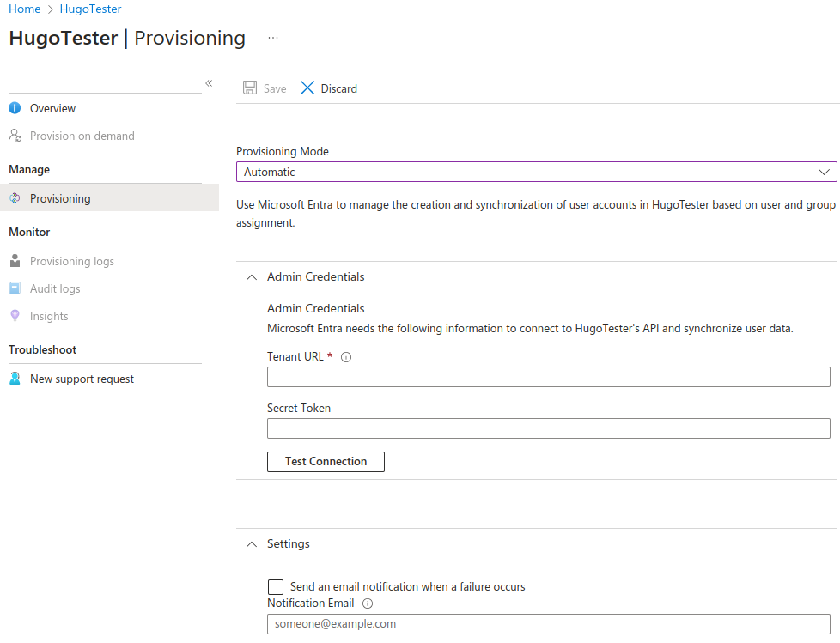Open Audit logs menu item

[x=55, y=288]
